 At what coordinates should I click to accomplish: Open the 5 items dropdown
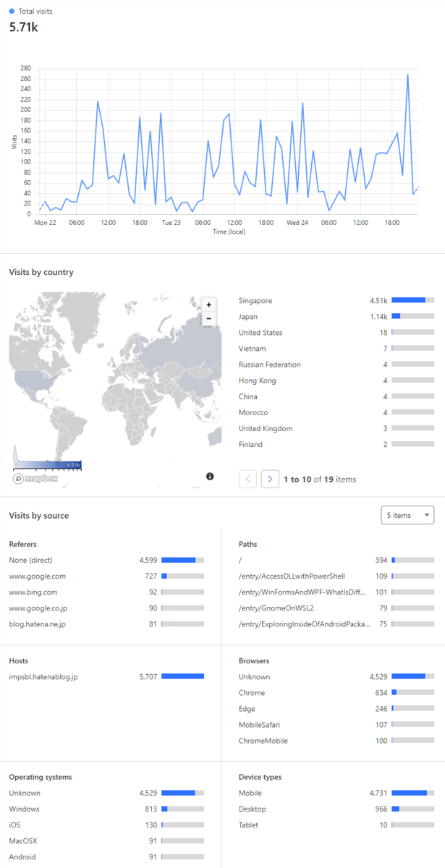click(x=407, y=515)
